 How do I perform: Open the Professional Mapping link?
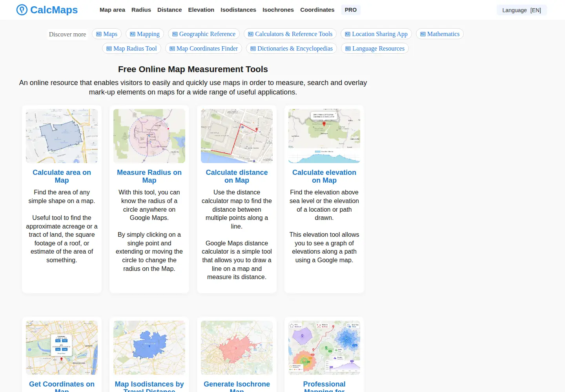coord(324,386)
